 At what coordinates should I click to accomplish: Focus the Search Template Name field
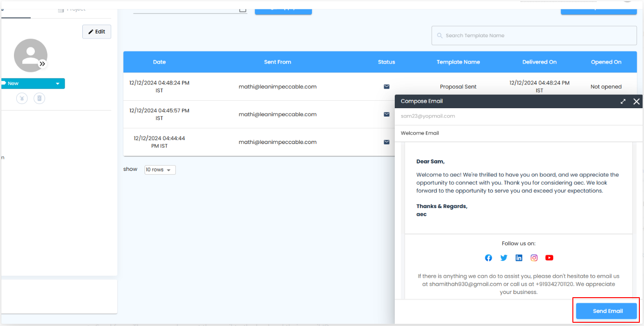pyautogui.click(x=534, y=35)
